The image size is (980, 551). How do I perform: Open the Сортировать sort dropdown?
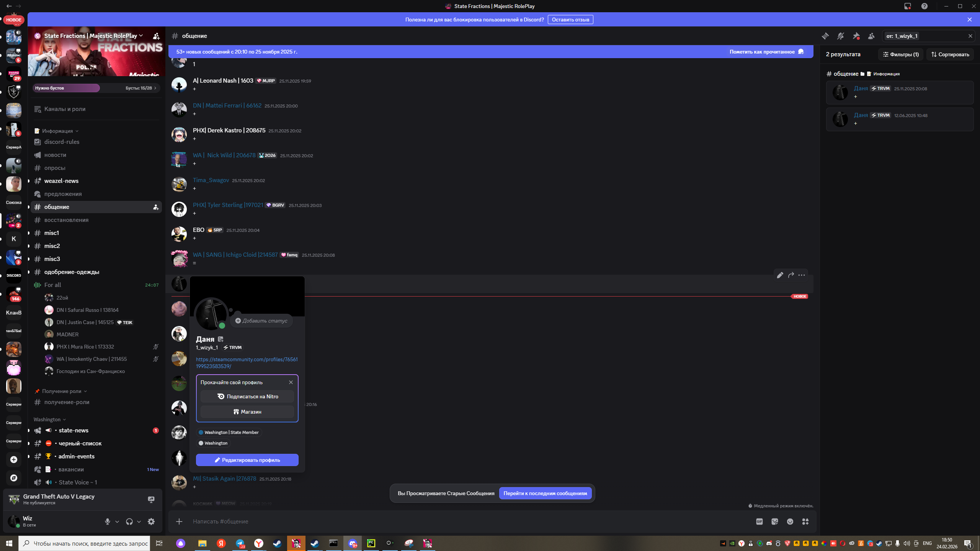[x=950, y=54]
